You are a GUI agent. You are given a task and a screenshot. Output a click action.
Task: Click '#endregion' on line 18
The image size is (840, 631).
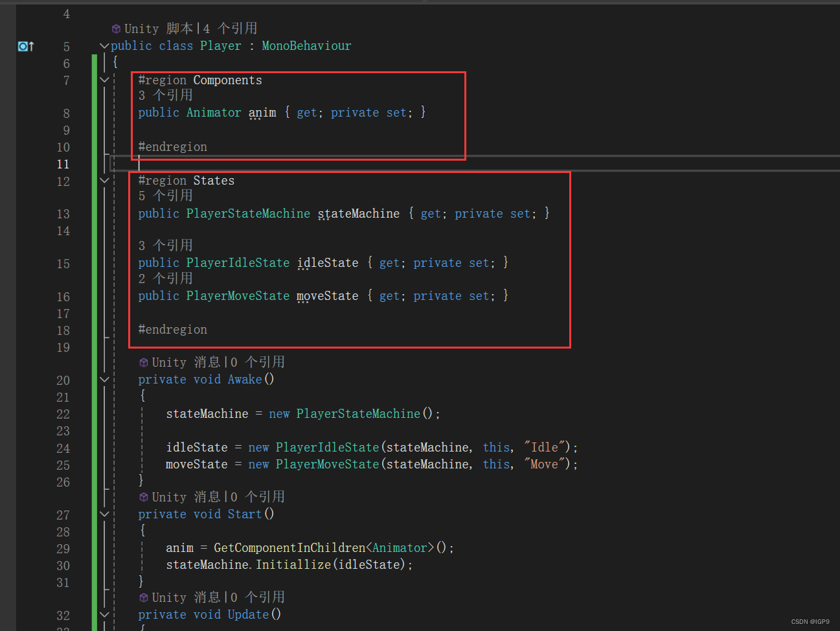172,330
